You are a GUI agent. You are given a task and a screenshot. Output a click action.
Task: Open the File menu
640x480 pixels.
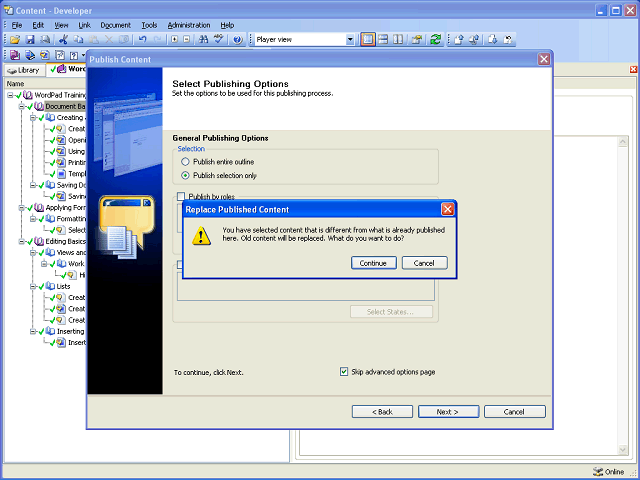tap(17, 25)
